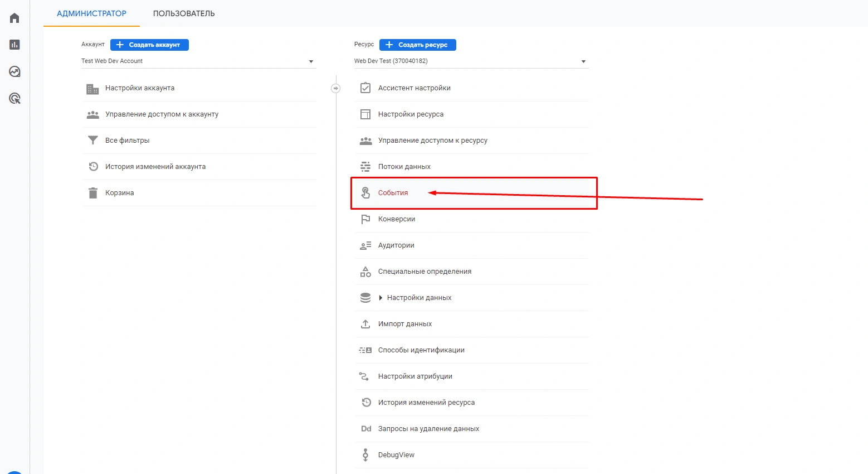Open the Advertising icon in sidebar

(15, 99)
